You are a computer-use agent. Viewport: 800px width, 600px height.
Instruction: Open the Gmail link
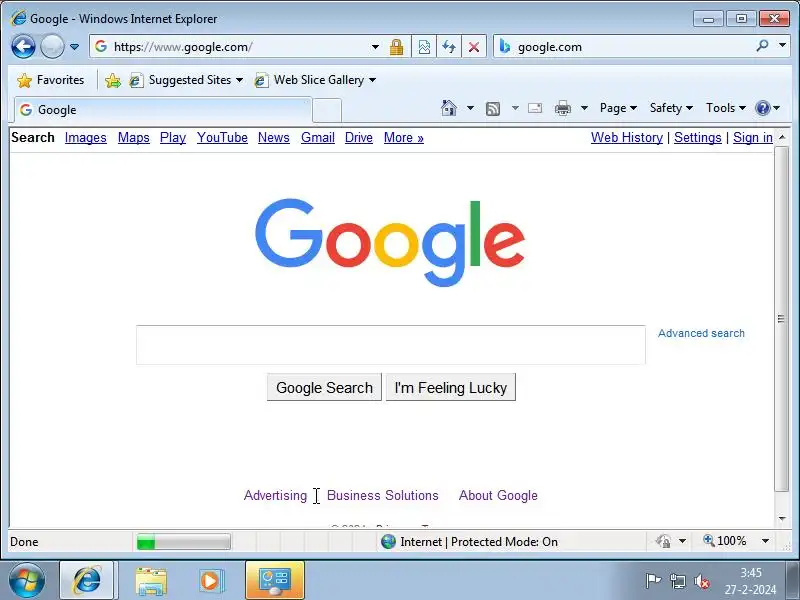(318, 138)
